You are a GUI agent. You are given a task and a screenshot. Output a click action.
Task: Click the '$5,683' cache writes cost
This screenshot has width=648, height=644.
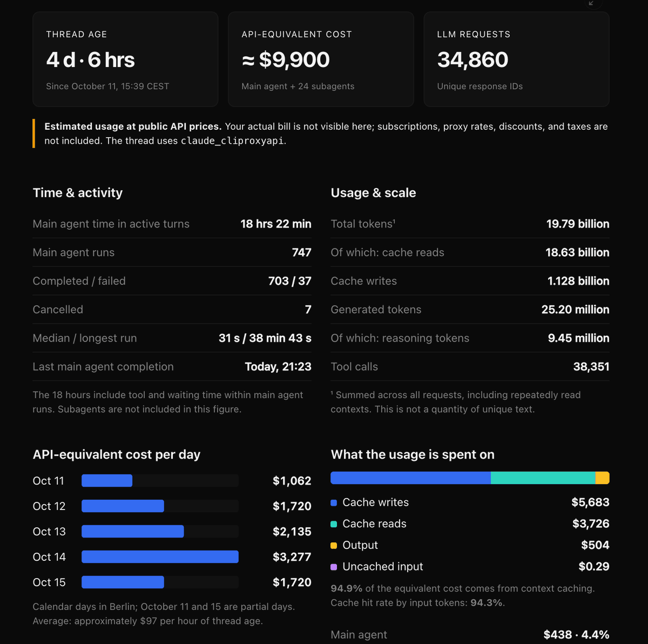tap(590, 502)
